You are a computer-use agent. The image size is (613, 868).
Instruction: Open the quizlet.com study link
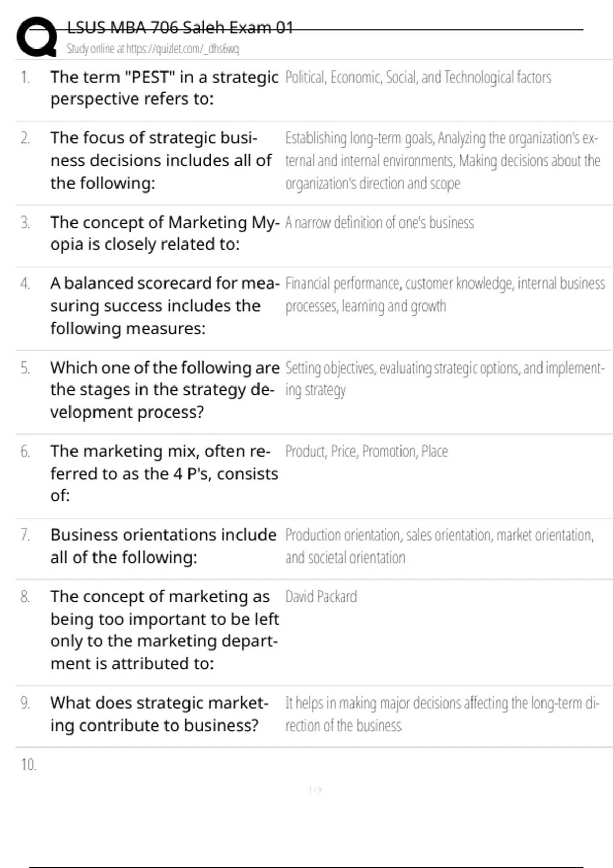(x=153, y=49)
